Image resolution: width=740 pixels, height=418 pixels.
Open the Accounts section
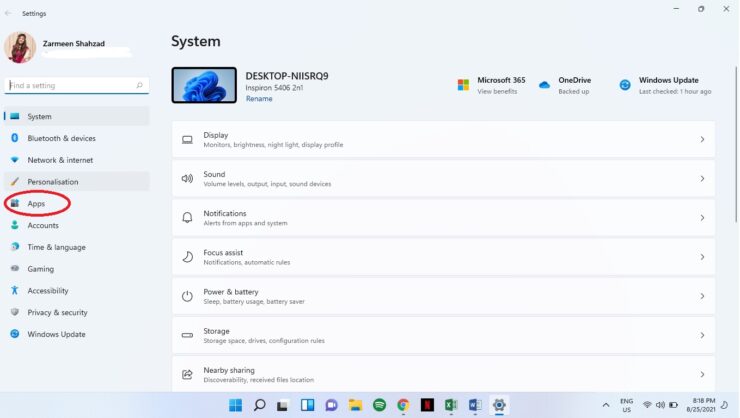pos(77,225)
